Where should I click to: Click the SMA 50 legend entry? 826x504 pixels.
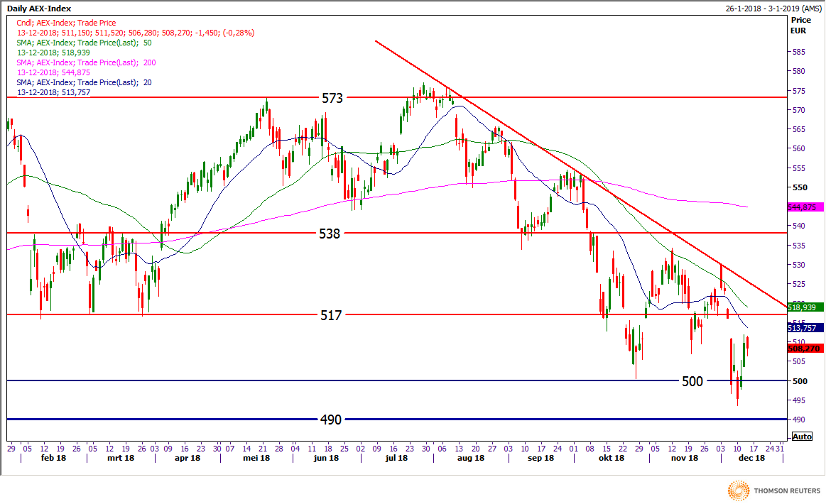coord(84,43)
